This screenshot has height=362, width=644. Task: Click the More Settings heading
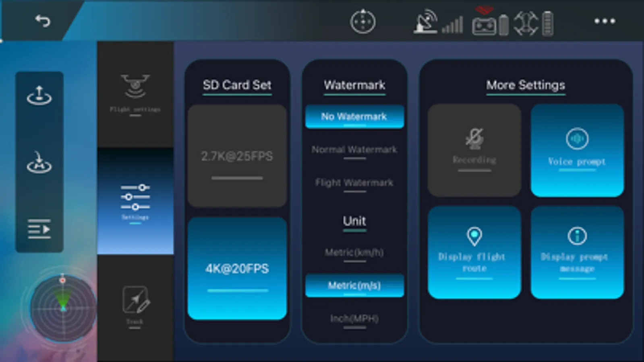526,85
